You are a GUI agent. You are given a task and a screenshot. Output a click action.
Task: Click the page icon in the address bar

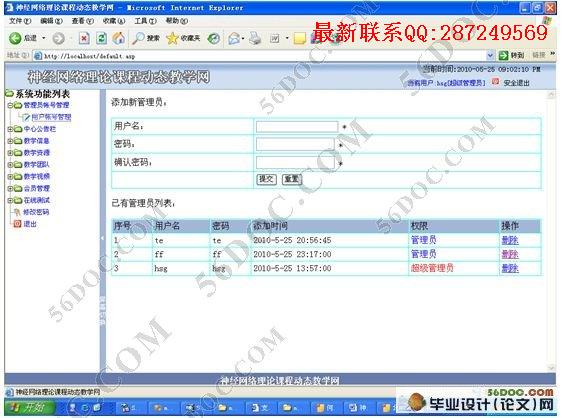coord(37,56)
